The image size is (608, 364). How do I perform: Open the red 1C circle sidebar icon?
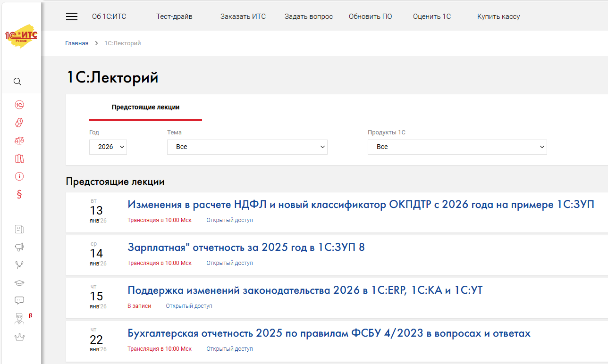pos(19,105)
